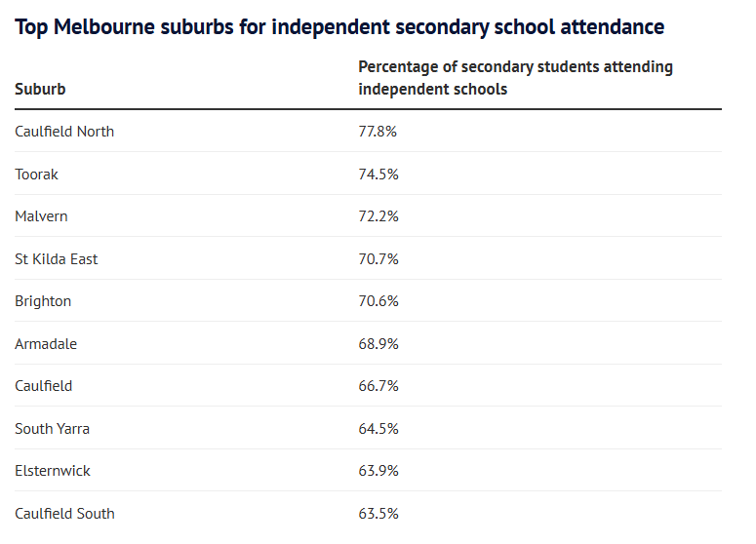The image size is (756, 544).
Task: Select the Brighton suburb cell
Action: click(x=43, y=301)
